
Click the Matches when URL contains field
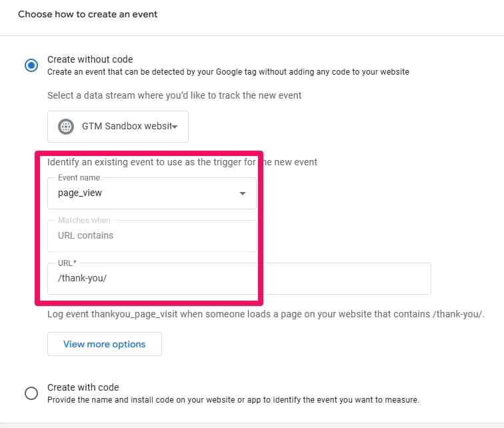coord(152,236)
